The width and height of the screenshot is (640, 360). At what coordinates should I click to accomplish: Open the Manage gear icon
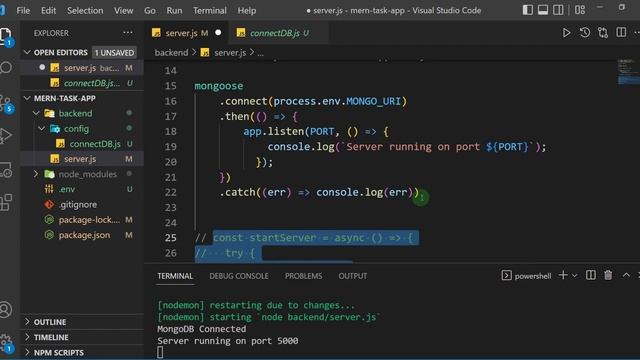click(6, 343)
